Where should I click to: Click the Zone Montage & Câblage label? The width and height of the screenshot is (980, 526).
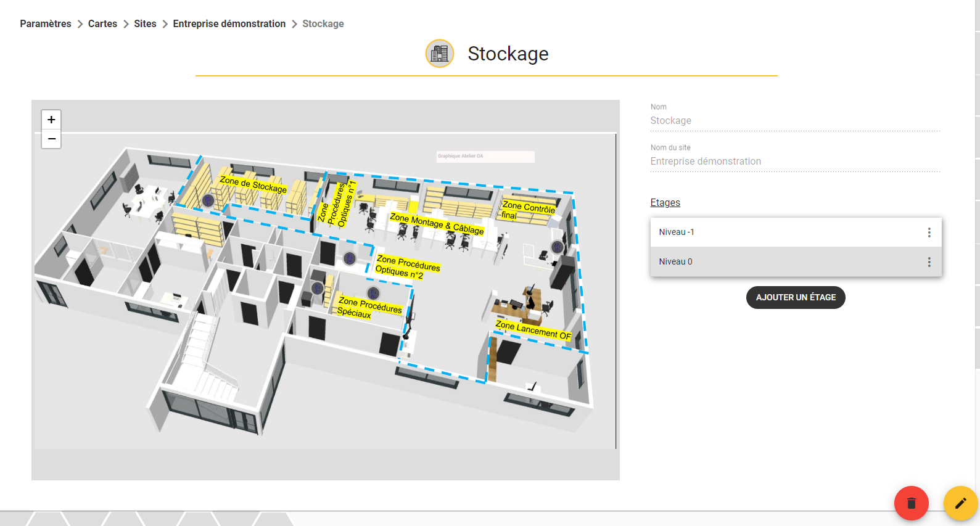[437, 224]
